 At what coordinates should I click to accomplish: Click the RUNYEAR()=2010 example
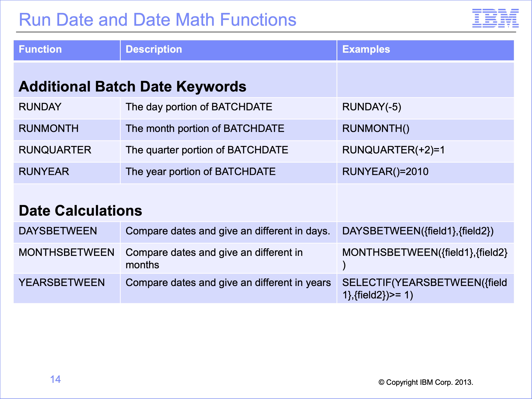[385, 172]
